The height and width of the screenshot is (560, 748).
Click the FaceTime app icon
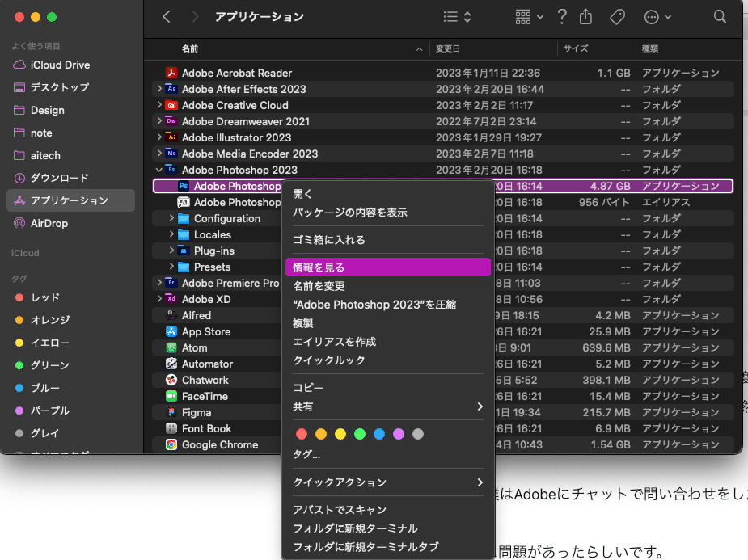click(171, 397)
